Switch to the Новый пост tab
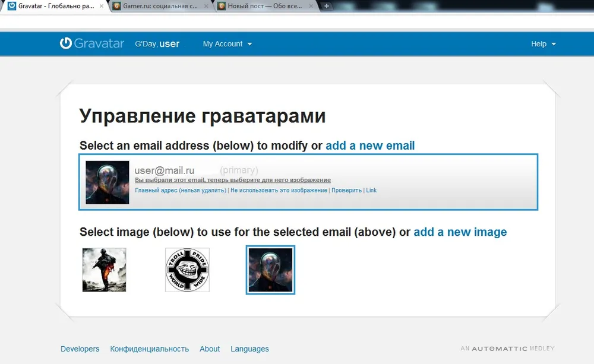 pyautogui.click(x=265, y=6)
